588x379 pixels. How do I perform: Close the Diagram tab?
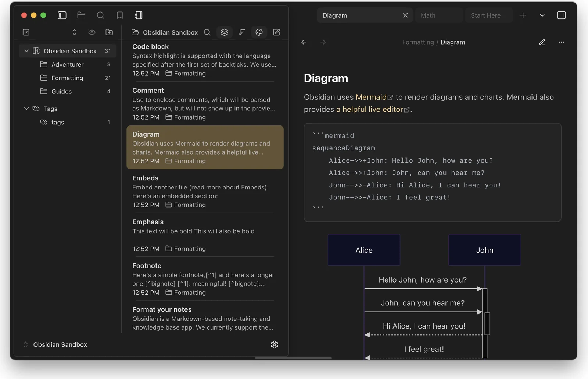pos(405,15)
